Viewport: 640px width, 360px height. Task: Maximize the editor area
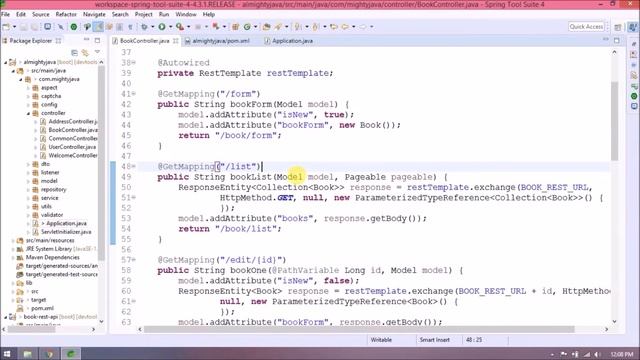pyautogui.click(x=617, y=40)
